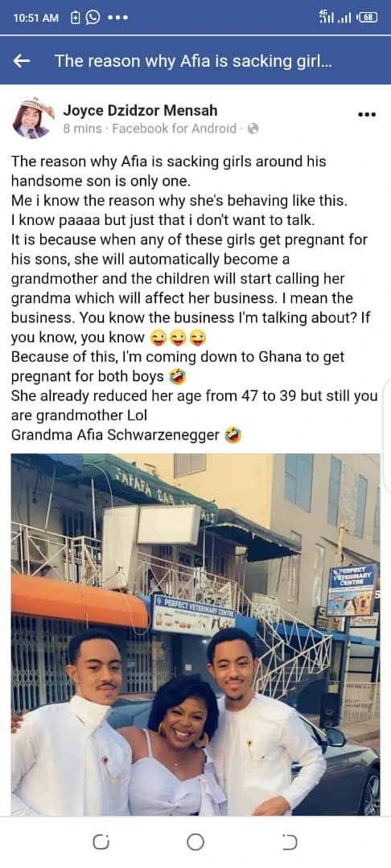The height and width of the screenshot is (868, 391).
Task: Open the three-dot post options menu
Action: pyautogui.click(x=367, y=115)
